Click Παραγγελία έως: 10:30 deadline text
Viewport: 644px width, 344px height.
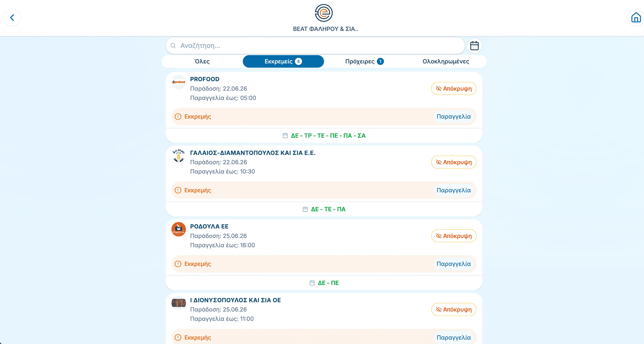(222, 172)
